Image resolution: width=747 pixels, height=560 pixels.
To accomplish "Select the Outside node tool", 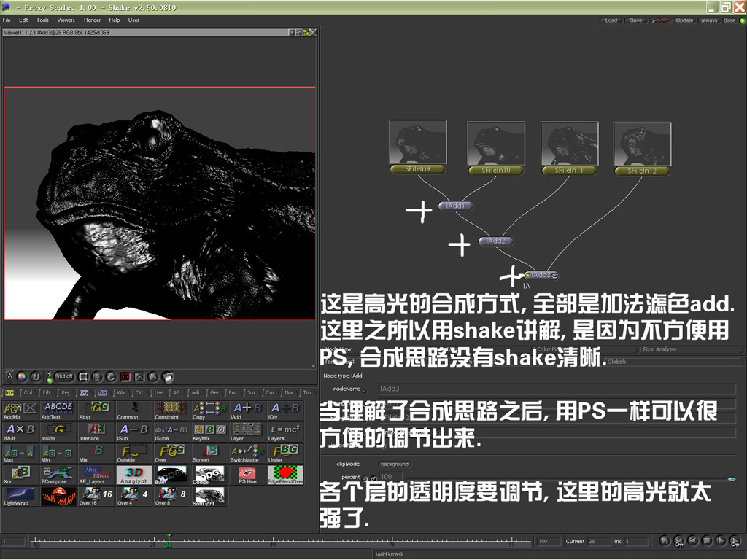I will click(x=134, y=454).
